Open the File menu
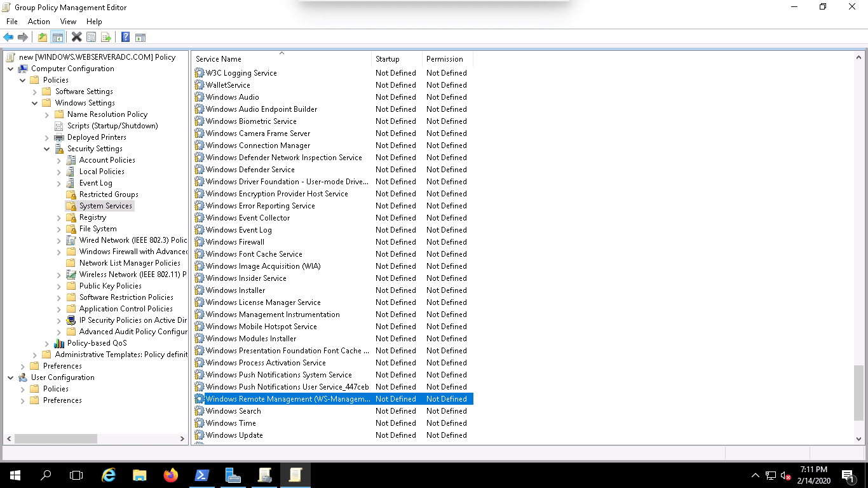This screenshot has width=868, height=488. click(x=12, y=22)
